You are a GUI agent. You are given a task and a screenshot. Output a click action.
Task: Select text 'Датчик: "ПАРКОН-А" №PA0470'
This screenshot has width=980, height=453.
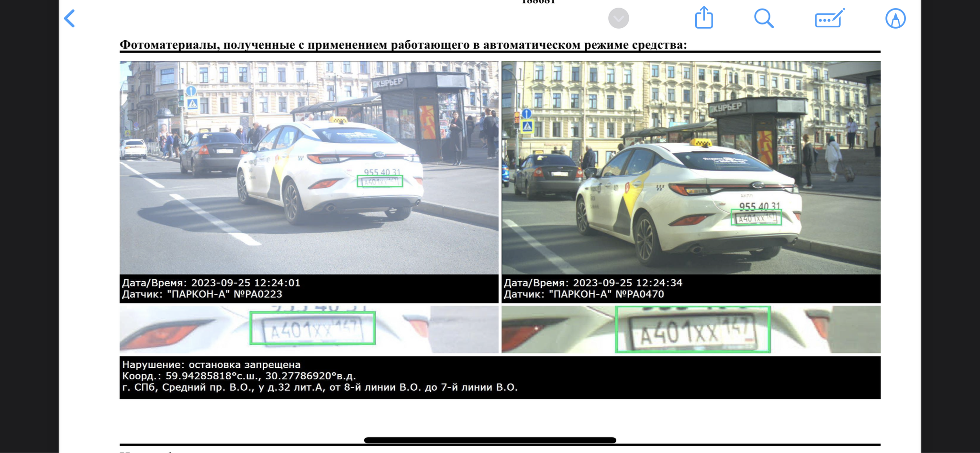(584, 294)
